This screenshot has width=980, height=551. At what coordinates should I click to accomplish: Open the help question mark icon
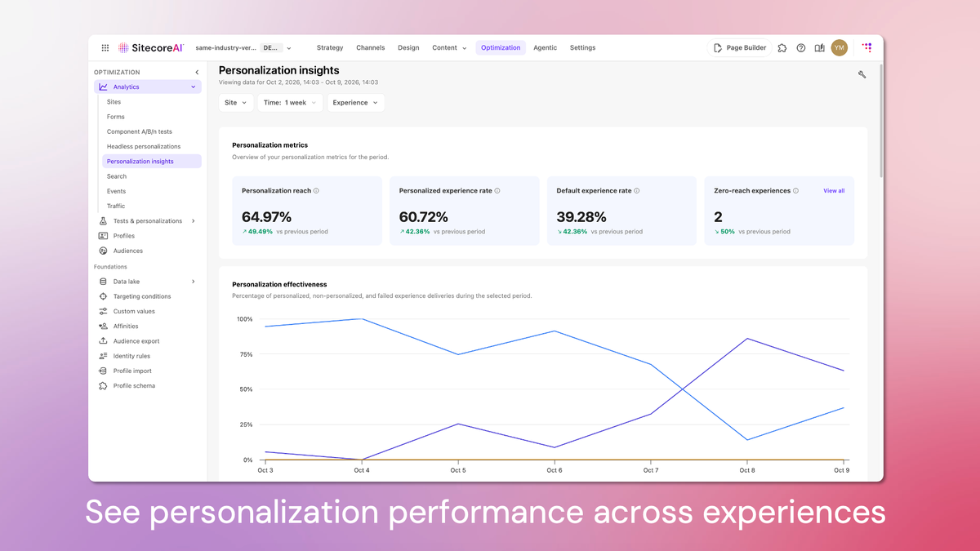coord(801,48)
